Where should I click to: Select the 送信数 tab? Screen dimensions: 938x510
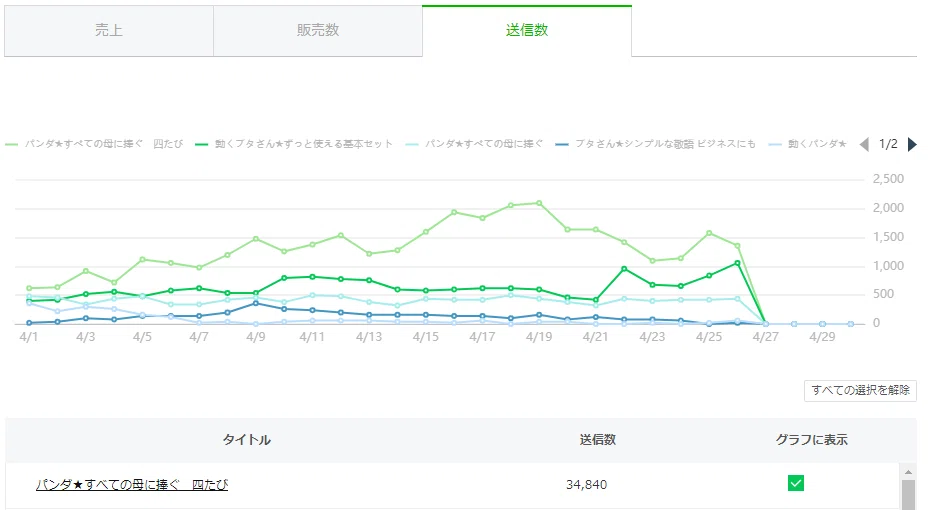coord(527,31)
